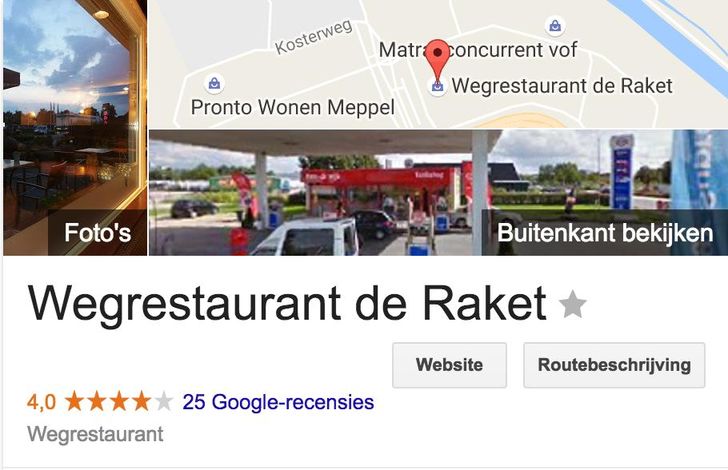Click the Wegrestaurant de Raket title heading
This screenshot has height=470, width=728.
click(287, 304)
